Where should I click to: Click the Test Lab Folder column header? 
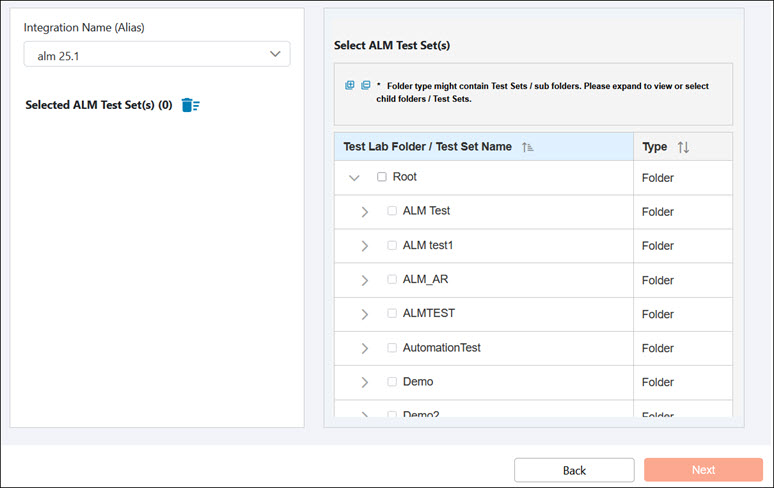[427, 147]
